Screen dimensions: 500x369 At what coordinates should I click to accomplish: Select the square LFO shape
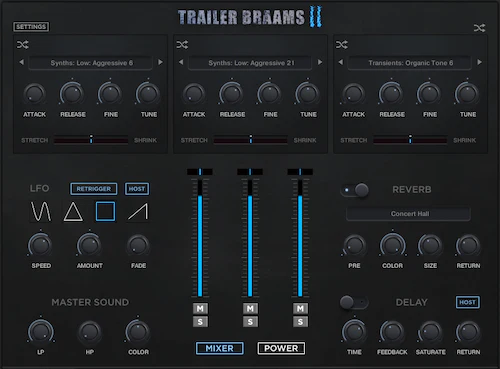[105, 211]
